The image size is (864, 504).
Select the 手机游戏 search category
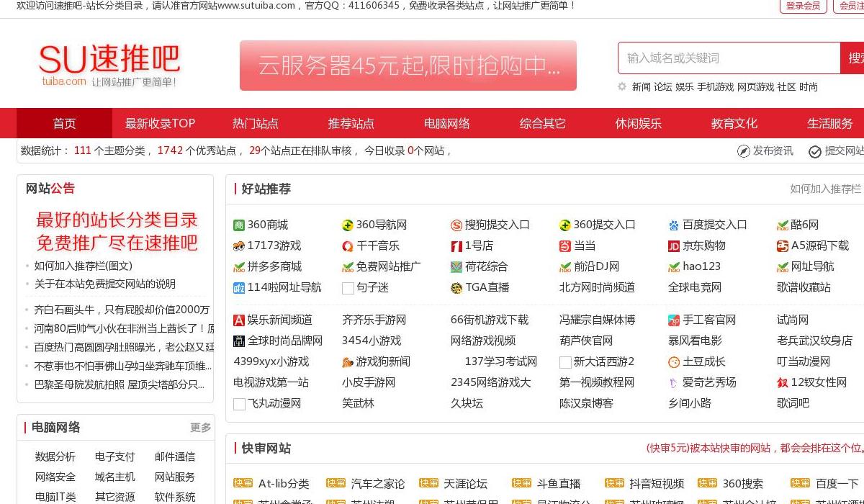point(715,87)
